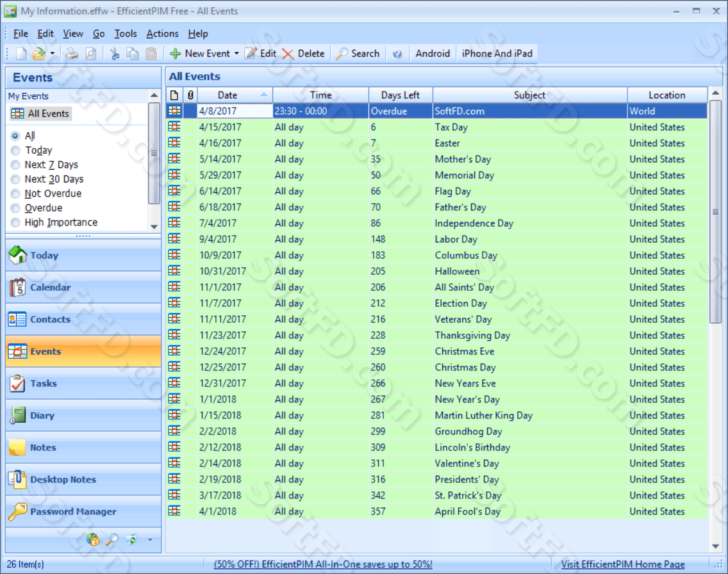Click the Delete toolbar button
Screen dimensions: 728x574
tap(304, 54)
